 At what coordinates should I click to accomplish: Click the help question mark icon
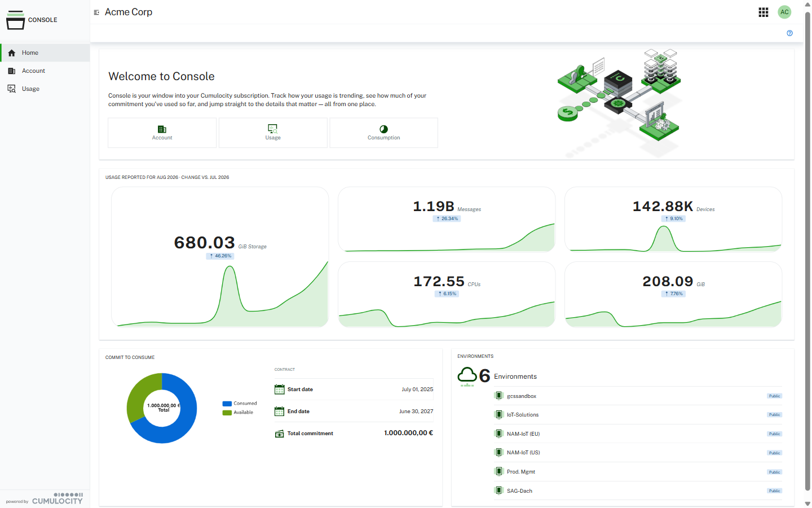point(789,33)
